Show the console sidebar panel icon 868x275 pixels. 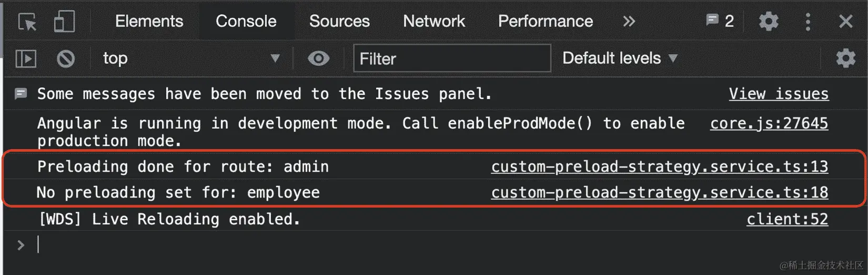coord(26,58)
